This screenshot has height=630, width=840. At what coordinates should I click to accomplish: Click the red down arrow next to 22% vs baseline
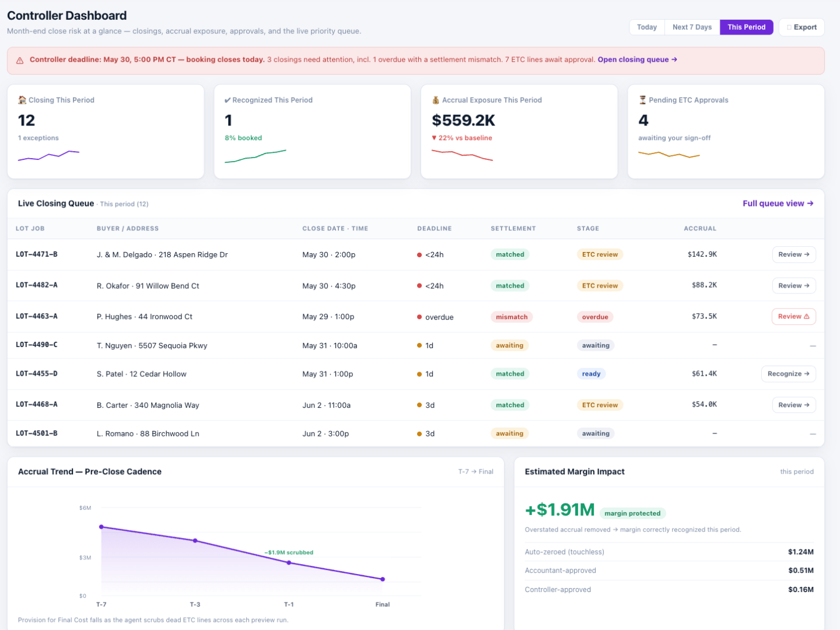(x=434, y=138)
